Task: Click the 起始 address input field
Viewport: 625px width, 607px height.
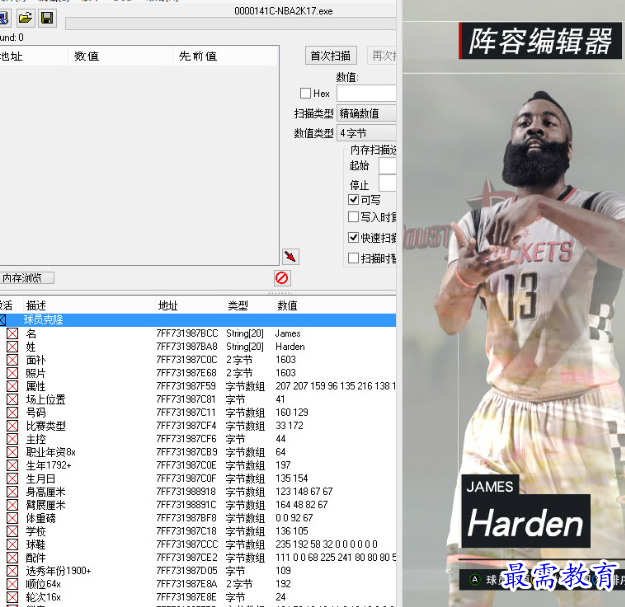Action: [387, 165]
